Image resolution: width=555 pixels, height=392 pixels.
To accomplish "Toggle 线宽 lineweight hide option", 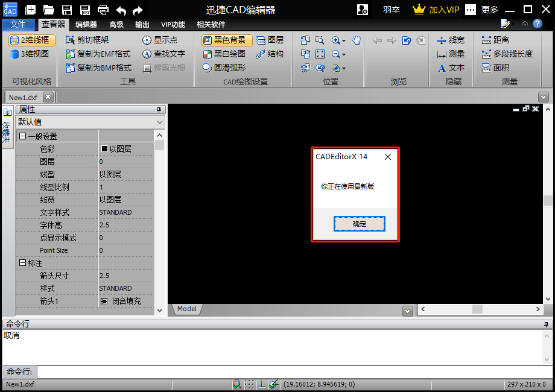I will point(450,40).
